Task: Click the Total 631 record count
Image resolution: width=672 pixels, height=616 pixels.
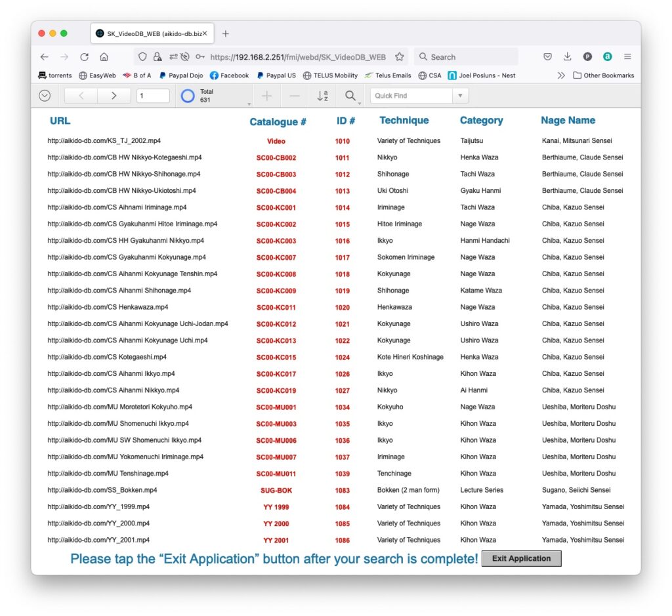Action: click(x=206, y=96)
